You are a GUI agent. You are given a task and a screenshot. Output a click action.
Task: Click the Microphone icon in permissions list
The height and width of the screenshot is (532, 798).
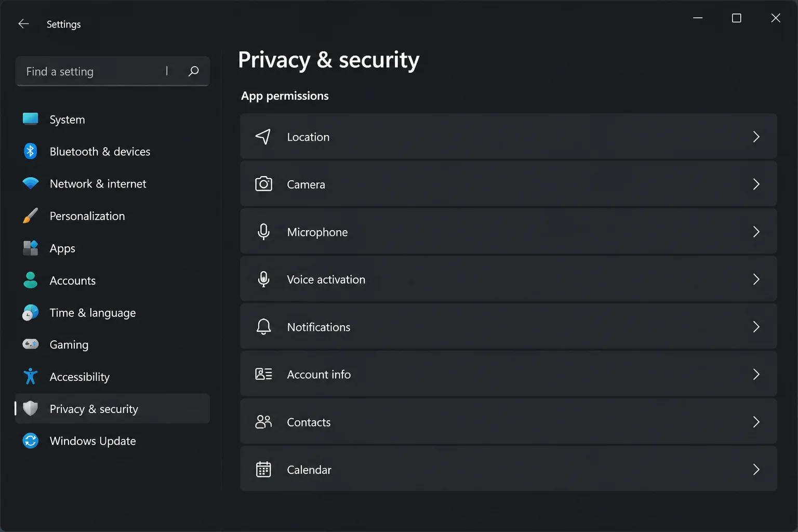pos(263,232)
